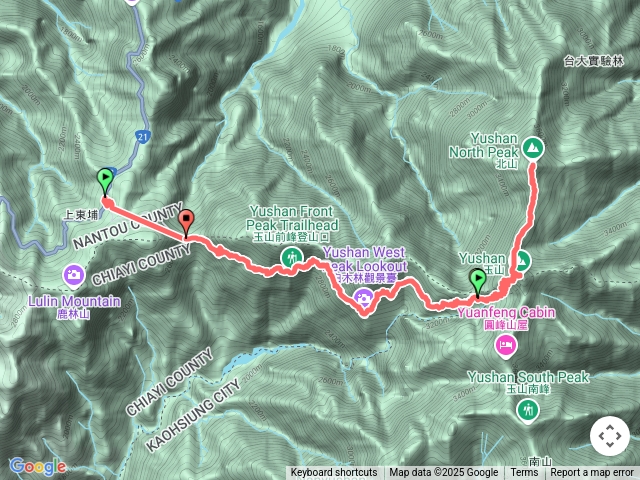Click the Yushan South Peak hiker icon
The height and width of the screenshot is (480, 640).
[528, 411]
